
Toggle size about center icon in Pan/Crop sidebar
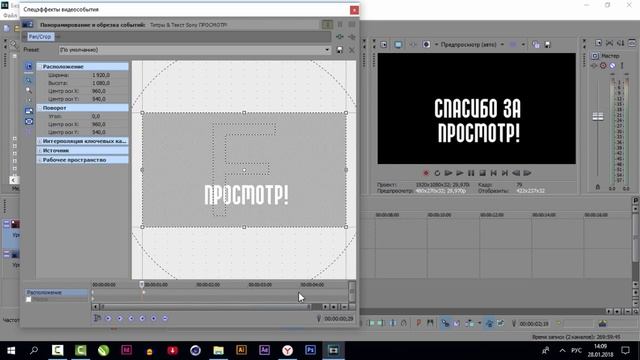(29, 122)
